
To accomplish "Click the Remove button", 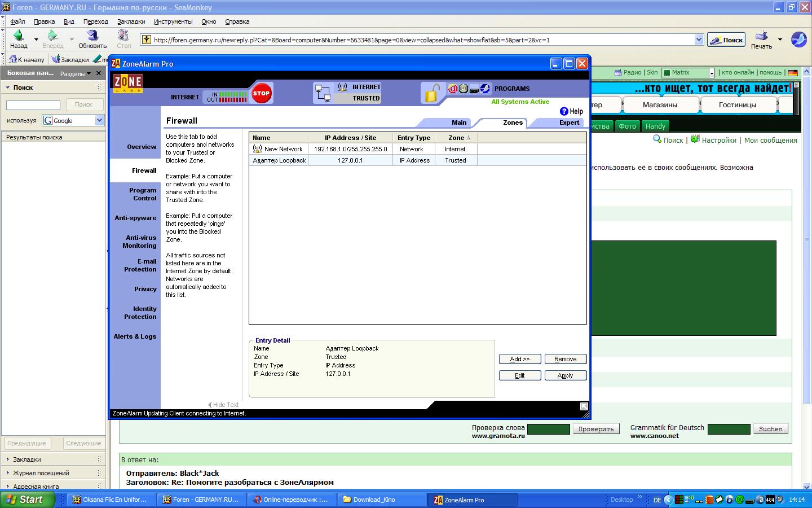I will point(566,359).
